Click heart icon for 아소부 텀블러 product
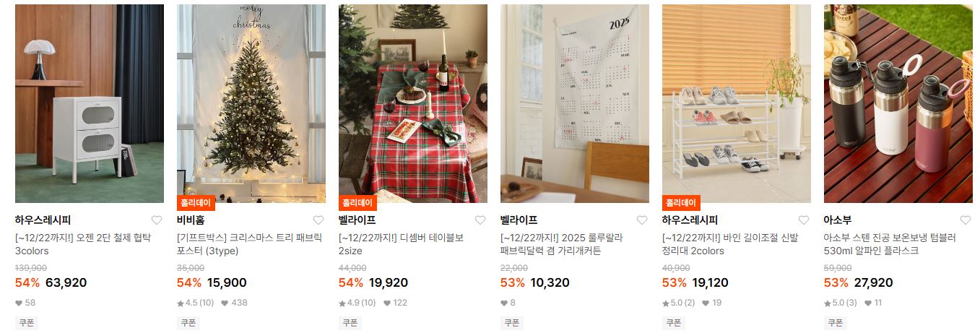Image resolution: width=980 pixels, height=333 pixels. (x=966, y=220)
